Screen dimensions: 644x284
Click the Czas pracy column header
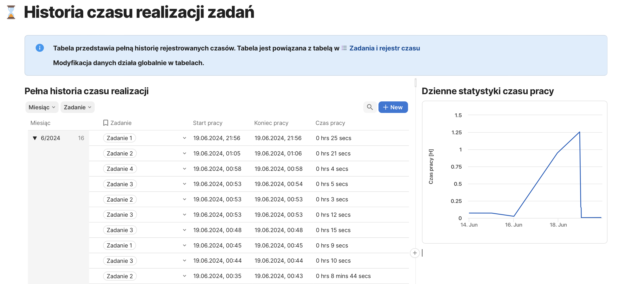(x=330, y=123)
